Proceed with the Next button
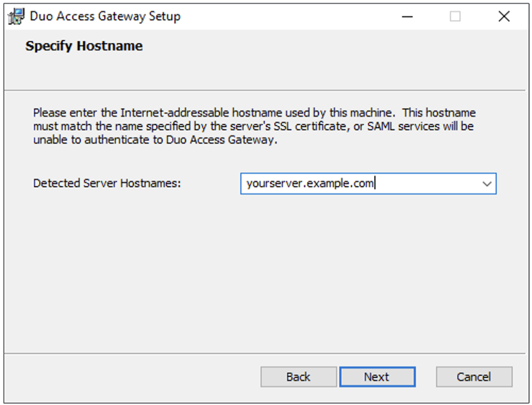532x405 pixels. (x=377, y=377)
